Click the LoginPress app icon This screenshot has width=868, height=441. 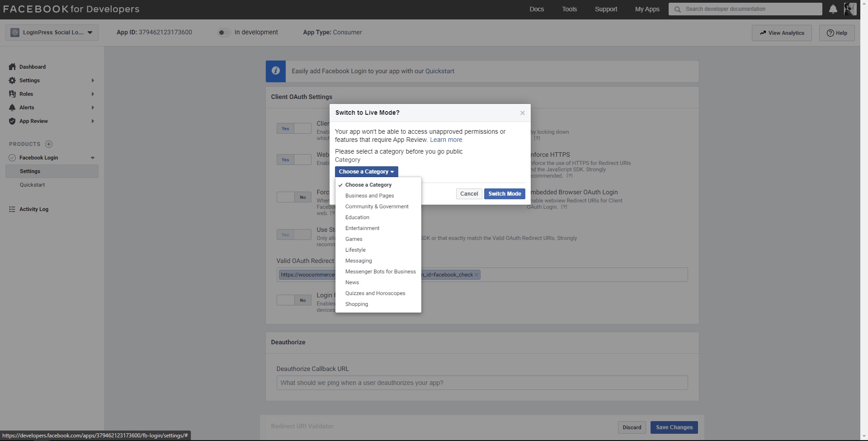(x=15, y=33)
